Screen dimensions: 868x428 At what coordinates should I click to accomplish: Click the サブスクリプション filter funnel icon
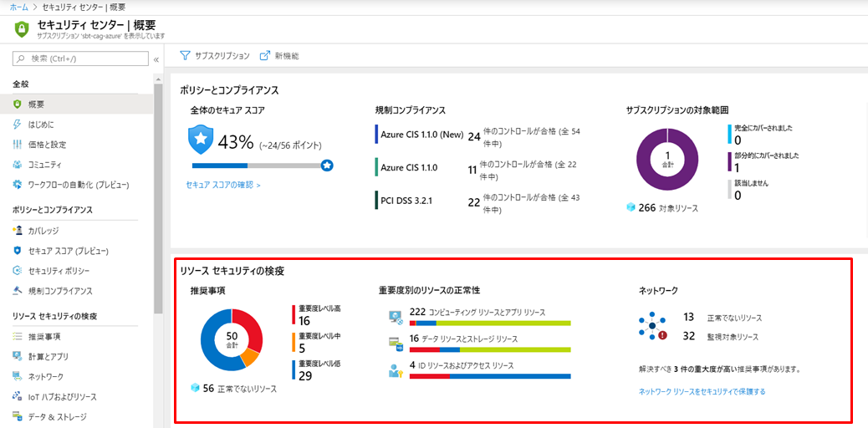coord(185,55)
